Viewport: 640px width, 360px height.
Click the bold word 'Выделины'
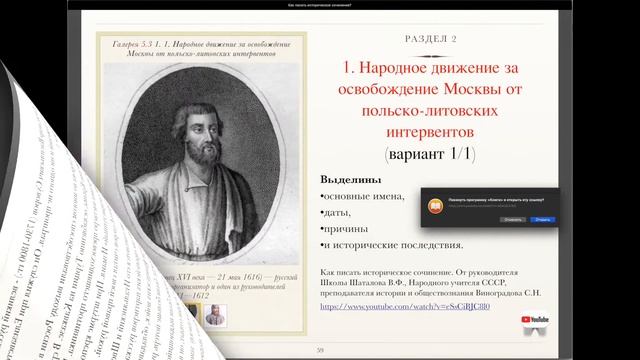click(x=351, y=180)
